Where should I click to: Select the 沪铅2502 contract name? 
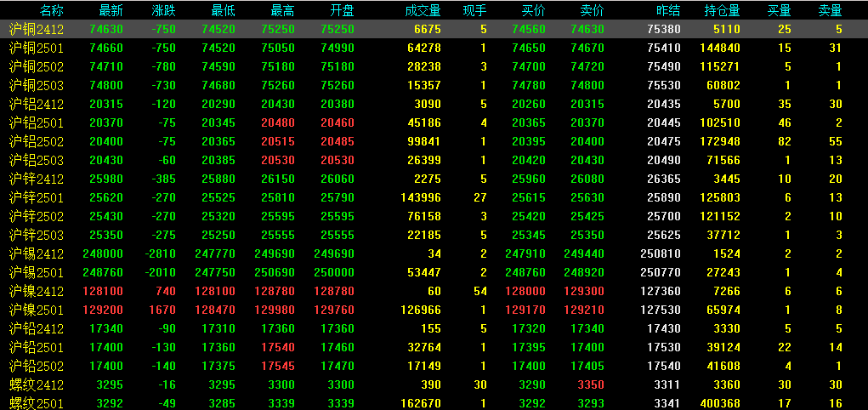(37, 367)
